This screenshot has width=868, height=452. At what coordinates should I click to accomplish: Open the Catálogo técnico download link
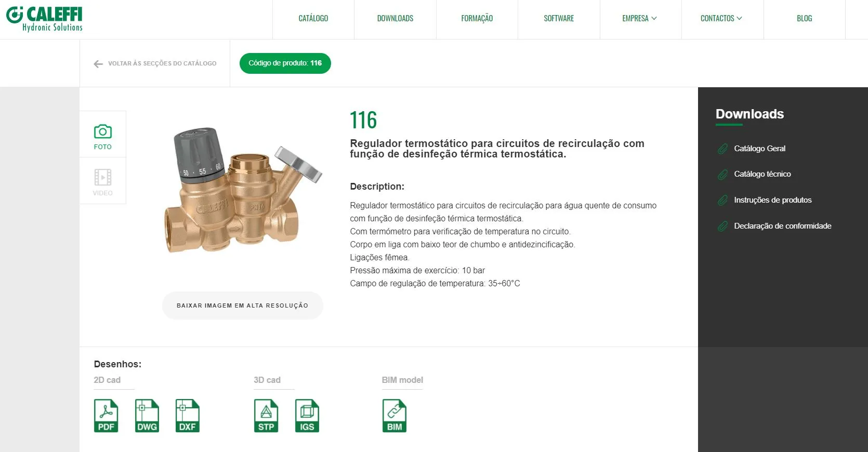pyautogui.click(x=762, y=174)
